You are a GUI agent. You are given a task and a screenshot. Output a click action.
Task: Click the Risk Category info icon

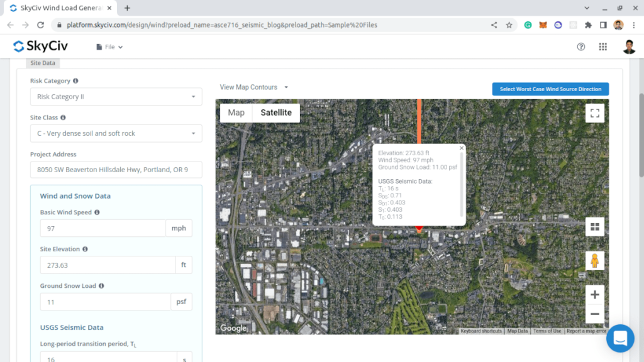click(75, 81)
